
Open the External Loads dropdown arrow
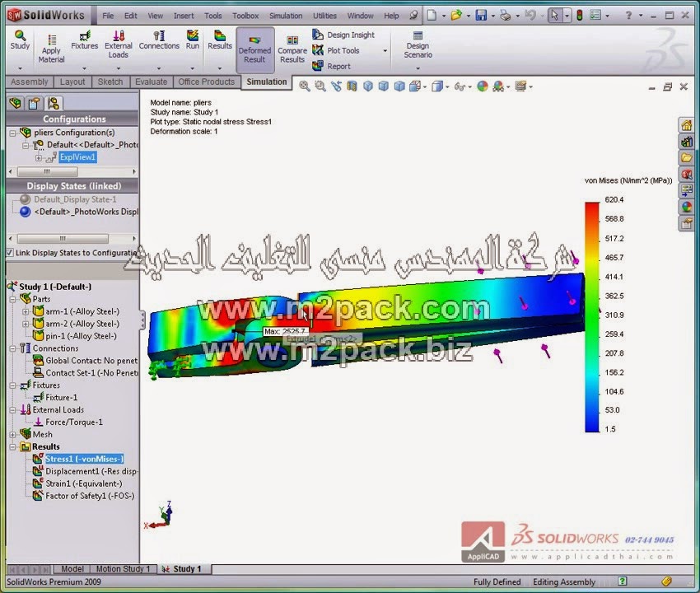tap(119, 68)
